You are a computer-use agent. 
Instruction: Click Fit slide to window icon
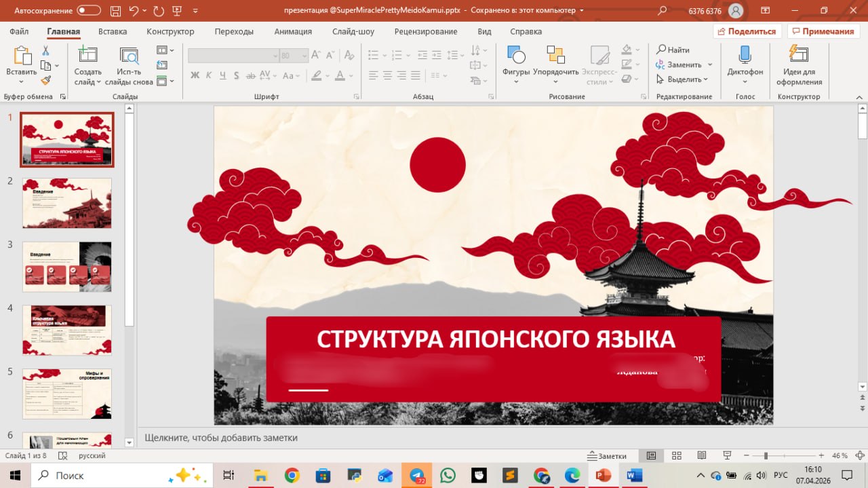(859, 455)
